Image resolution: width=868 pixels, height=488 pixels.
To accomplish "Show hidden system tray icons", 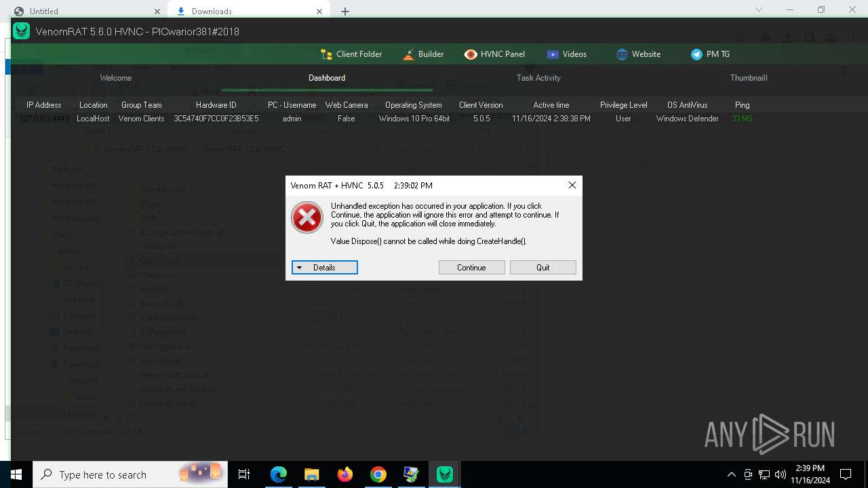I will tap(731, 474).
